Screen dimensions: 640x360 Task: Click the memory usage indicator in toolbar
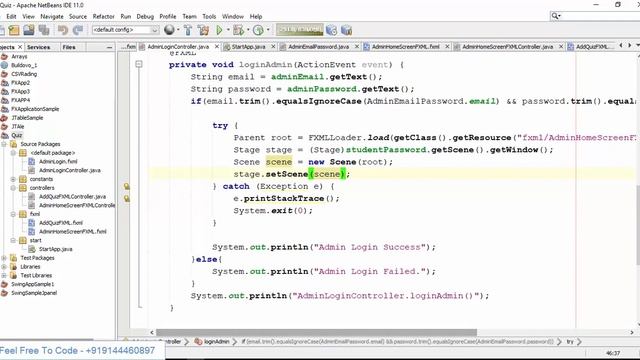(x=299, y=30)
